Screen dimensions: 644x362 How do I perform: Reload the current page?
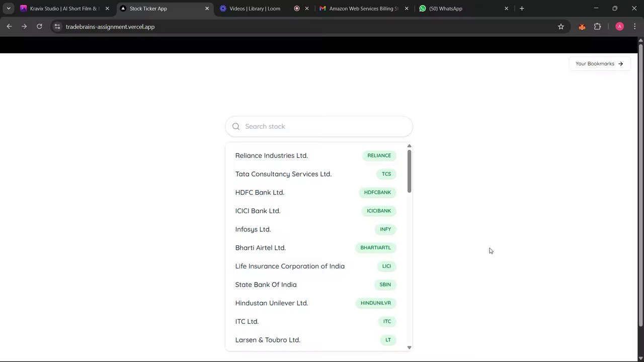[39, 27]
